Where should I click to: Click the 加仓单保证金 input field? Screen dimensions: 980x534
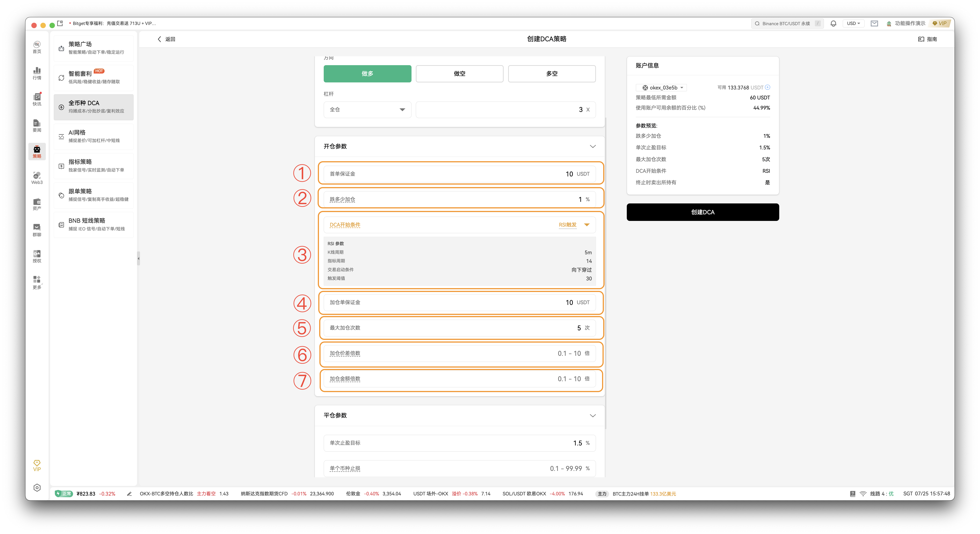(x=460, y=302)
